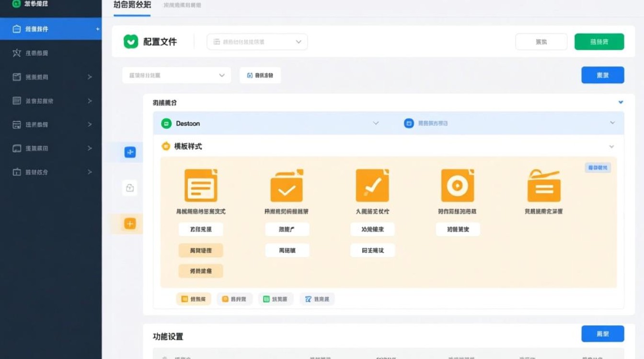Click the lock icon floating button

coord(128,187)
